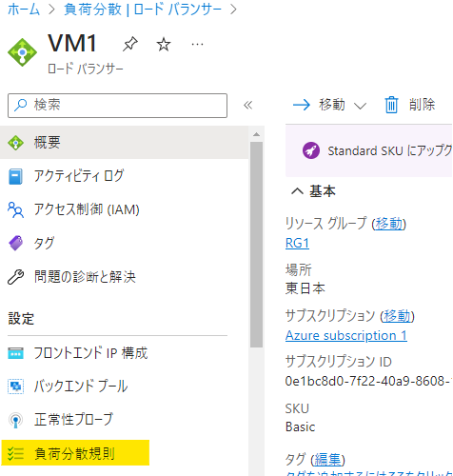453x476 pixels.
Task: Open タグ in the sidebar
Action: pyautogui.click(x=125, y=244)
